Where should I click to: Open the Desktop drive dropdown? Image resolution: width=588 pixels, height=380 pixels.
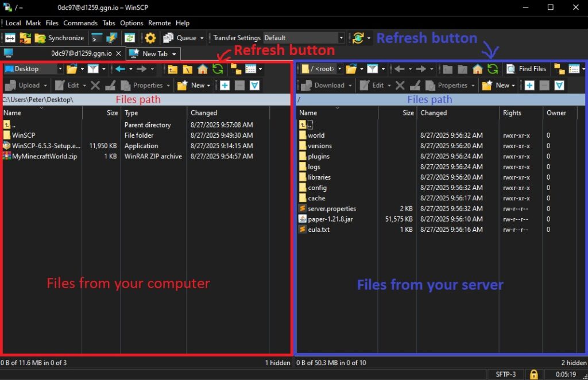coord(60,69)
